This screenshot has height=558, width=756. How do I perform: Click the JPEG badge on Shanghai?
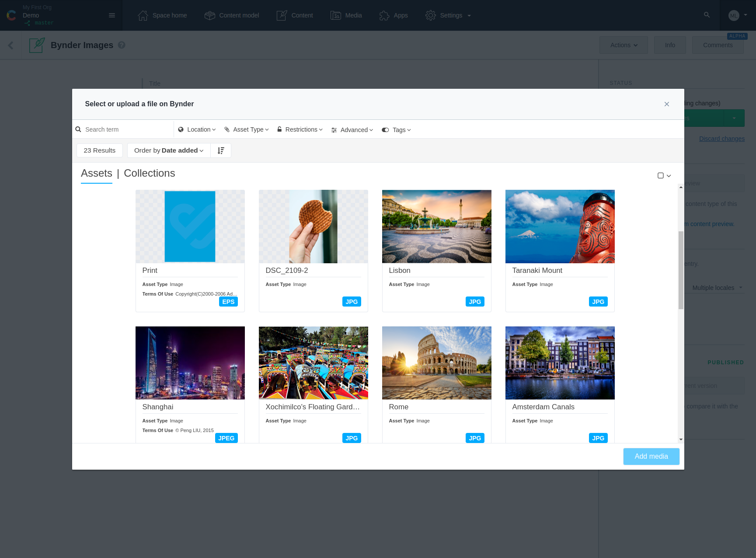226,438
